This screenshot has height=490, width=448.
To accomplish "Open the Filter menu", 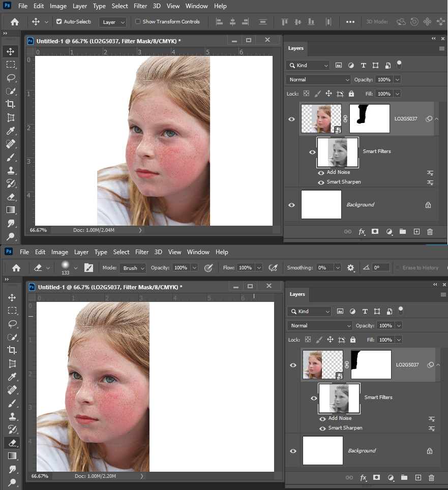I will tap(140, 6).
